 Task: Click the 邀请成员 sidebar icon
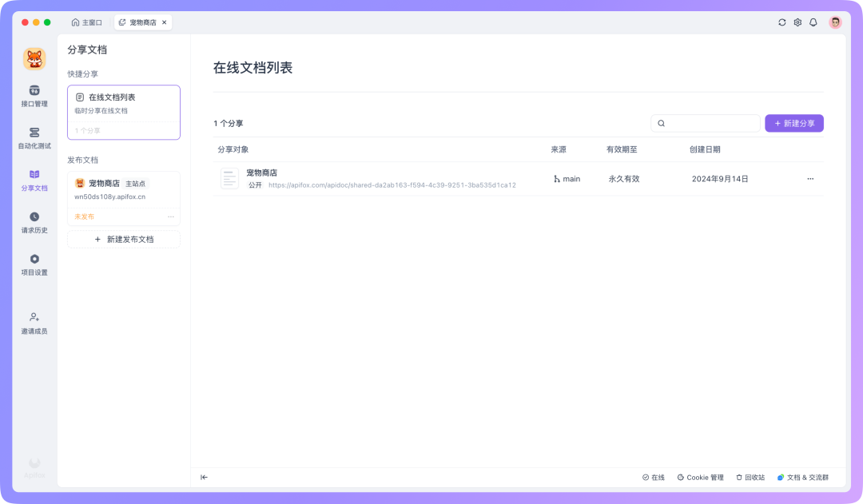coord(34,323)
